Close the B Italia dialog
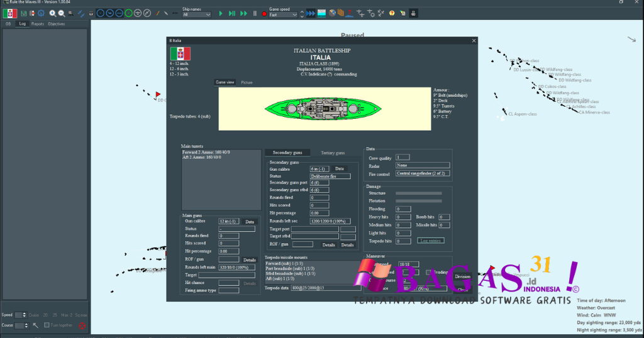The width and height of the screenshot is (644, 338). (474, 41)
